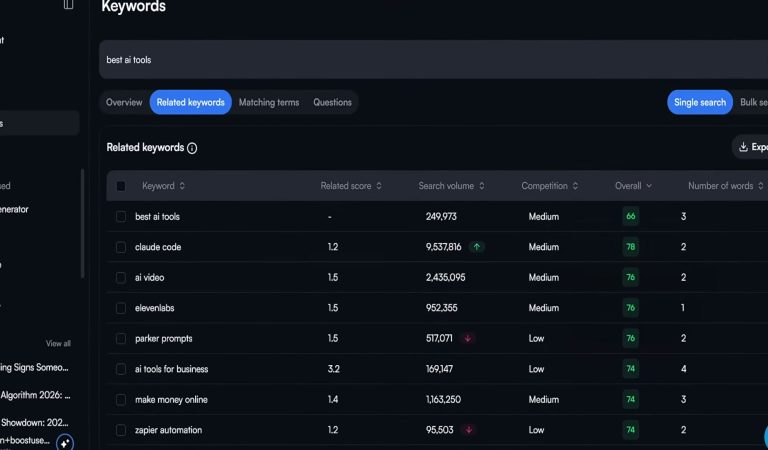Image resolution: width=768 pixels, height=450 pixels.
Task: Click the View all link in the sidebar
Action: [58, 343]
